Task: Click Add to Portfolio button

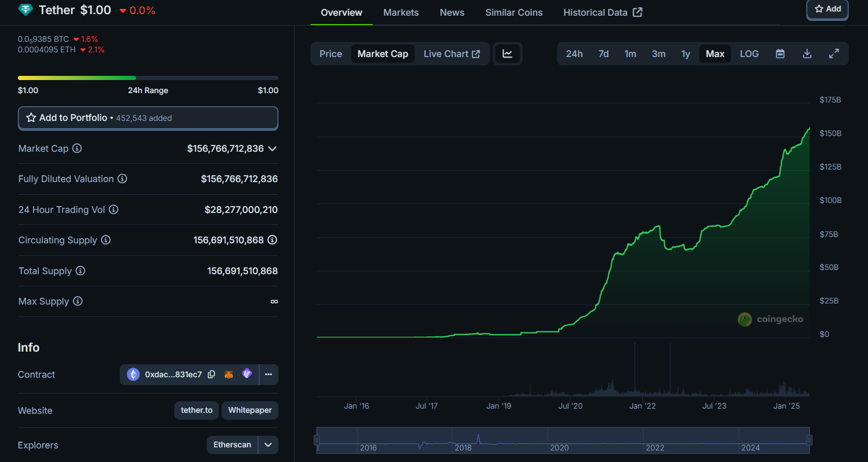Action: tap(148, 118)
